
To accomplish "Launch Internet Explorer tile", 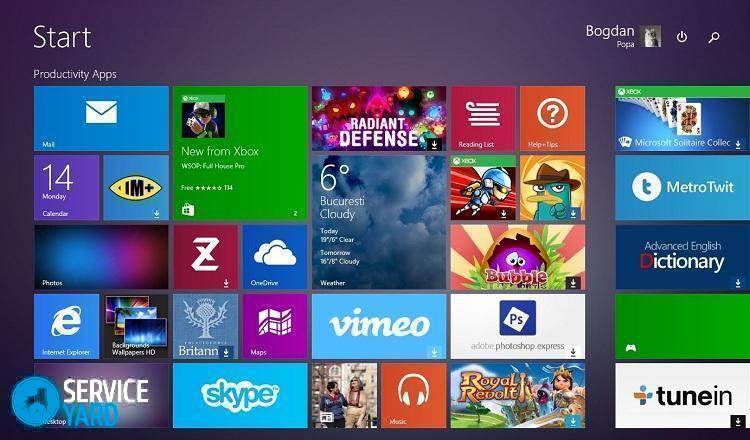I will click(66, 326).
